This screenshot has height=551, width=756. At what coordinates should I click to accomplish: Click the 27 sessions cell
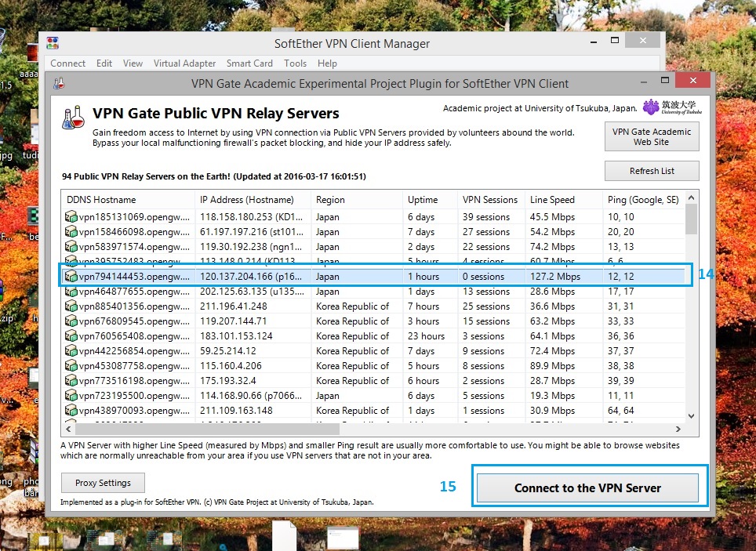click(x=486, y=232)
